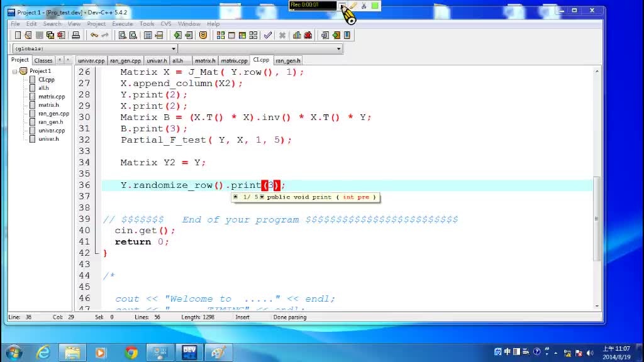Open the Window menu
Viewport: 644px width, 362px height.
pyautogui.click(x=189, y=24)
